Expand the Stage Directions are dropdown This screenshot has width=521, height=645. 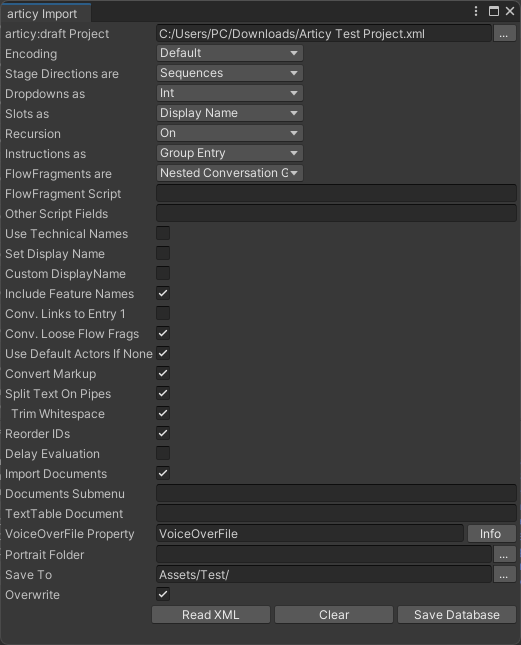[229, 73]
